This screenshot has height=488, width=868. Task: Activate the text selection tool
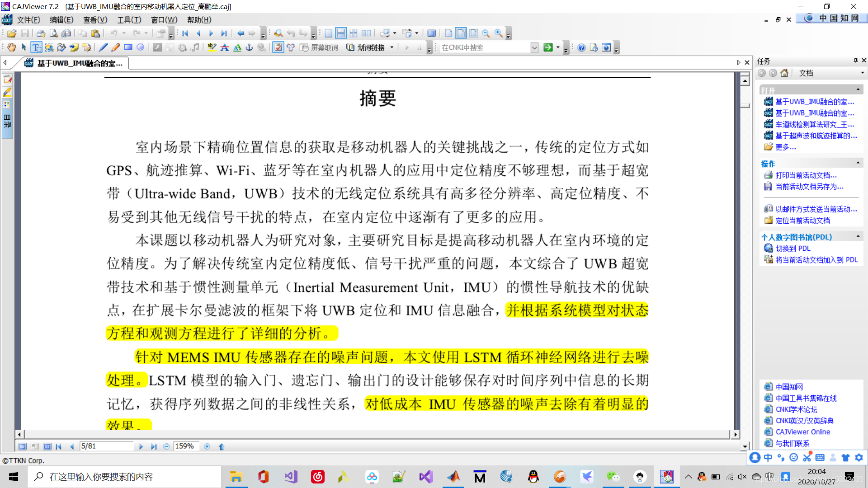pyautogui.click(x=37, y=47)
